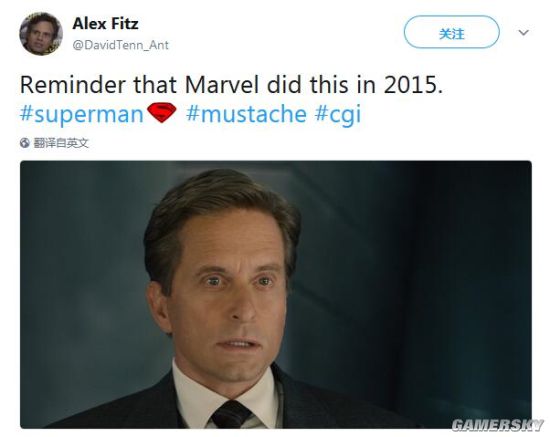Open the #mustache hashtag
This screenshot has width=550, height=437.
coord(246,114)
